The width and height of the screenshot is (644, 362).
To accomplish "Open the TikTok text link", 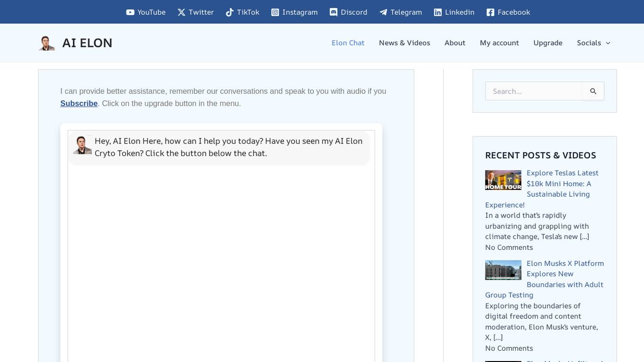I will 248,12.
